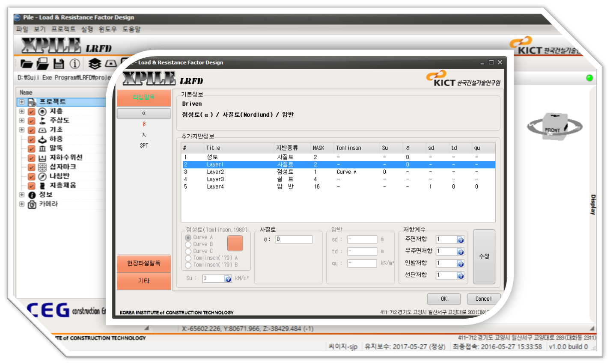
Task: Click the 수정 modify button
Action: coord(484,257)
